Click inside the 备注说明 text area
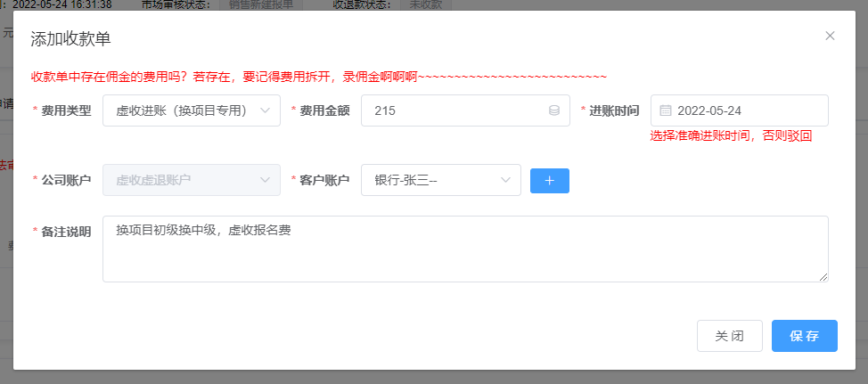The width and height of the screenshot is (868, 384). pyautogui.click(x=463, y=249)
